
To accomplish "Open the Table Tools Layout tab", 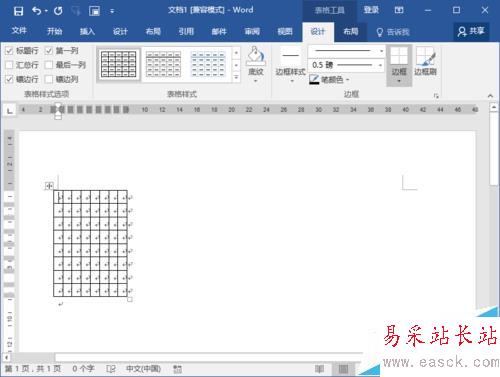I will (x=351, y=32).
